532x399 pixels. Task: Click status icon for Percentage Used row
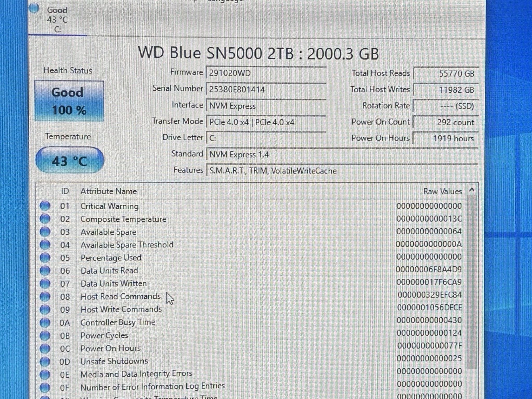[45, 258]
